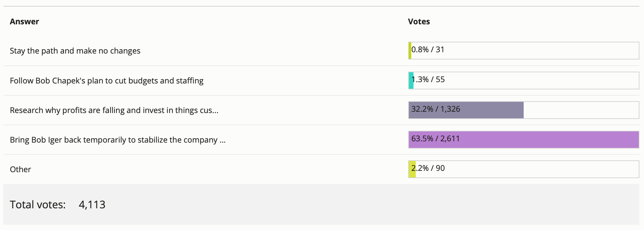Screen dimensions: 644x230
Task: Click the '2.2% / 90' vote label
Action: 428,168
